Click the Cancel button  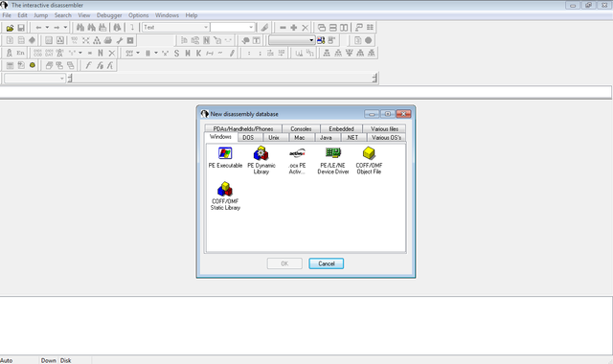tap(326, 263)
